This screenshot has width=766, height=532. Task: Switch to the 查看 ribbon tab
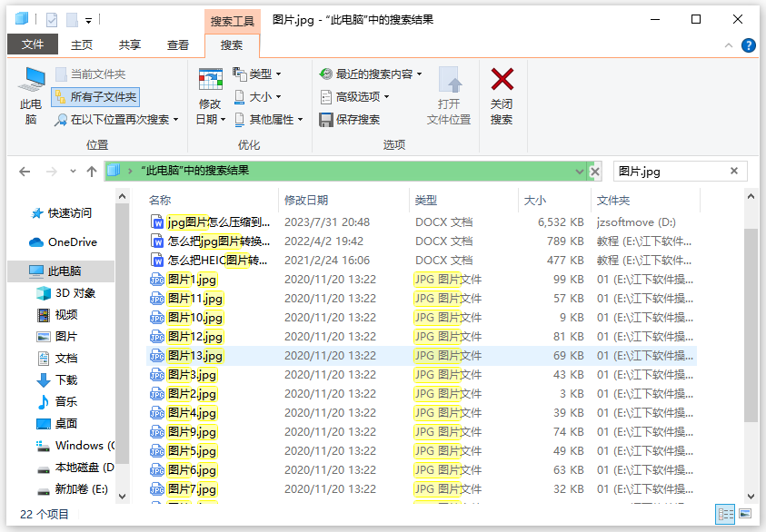pos(178,44)
